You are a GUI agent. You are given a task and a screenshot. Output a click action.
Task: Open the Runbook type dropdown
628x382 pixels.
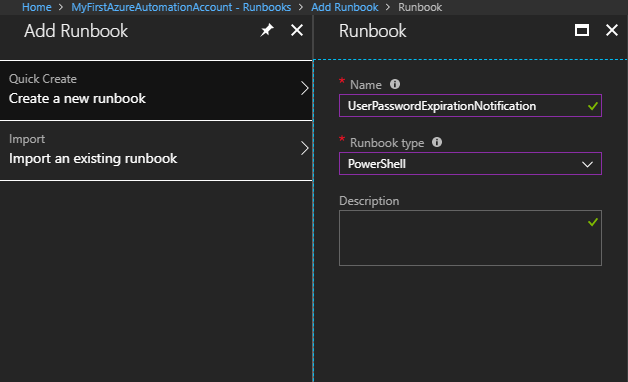click(470, 164)
